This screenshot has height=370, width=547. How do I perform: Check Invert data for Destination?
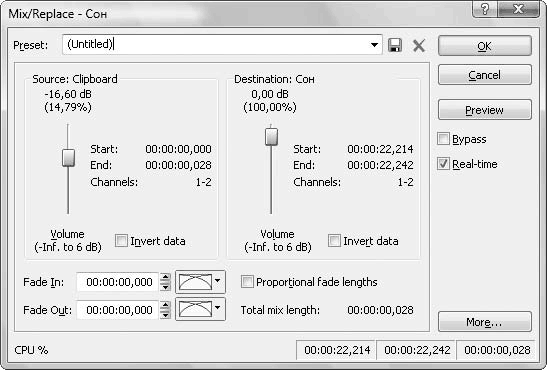click(334, 241)
